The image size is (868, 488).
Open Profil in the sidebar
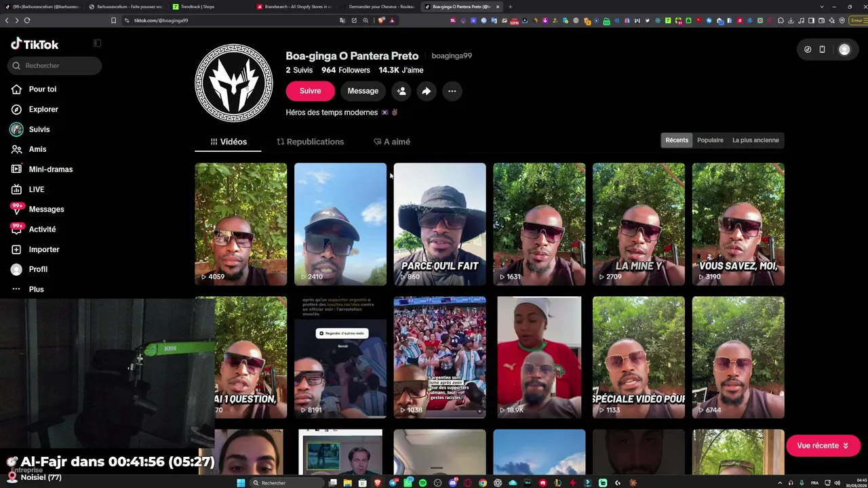click(38, 269)
